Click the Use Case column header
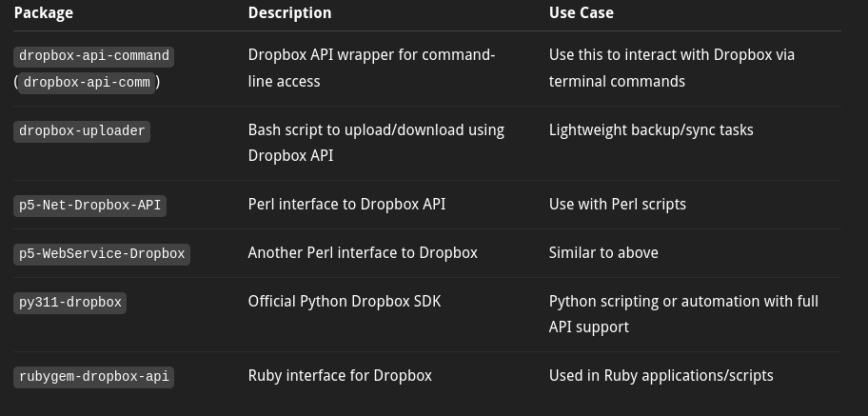The height and width of the screenshot is (416, 868). [582, 12]
